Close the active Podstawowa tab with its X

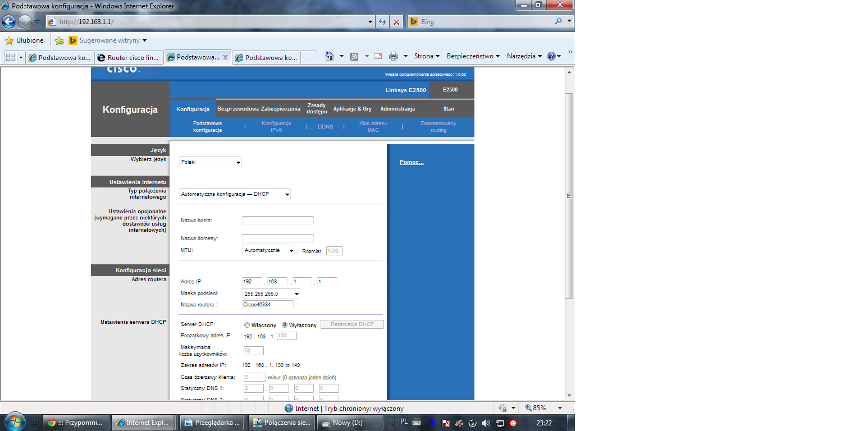pos(225,57)
